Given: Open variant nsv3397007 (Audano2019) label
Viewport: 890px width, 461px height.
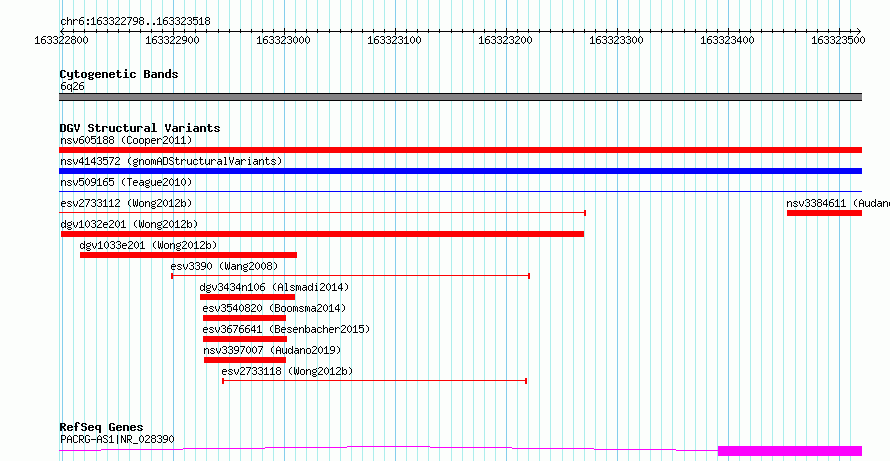Looking at the screenshot, I should 272,350.
